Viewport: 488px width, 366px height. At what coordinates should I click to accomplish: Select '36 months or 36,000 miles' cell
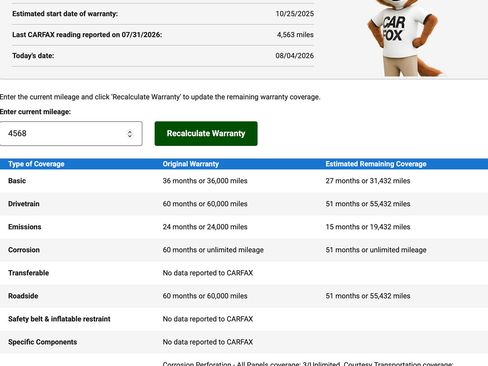205,181
